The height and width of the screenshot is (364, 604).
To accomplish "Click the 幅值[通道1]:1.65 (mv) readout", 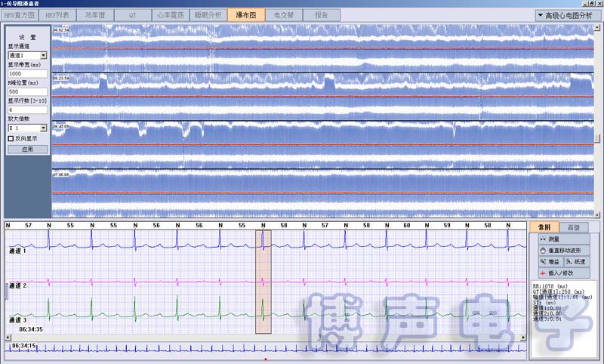I will click(562, 297).
